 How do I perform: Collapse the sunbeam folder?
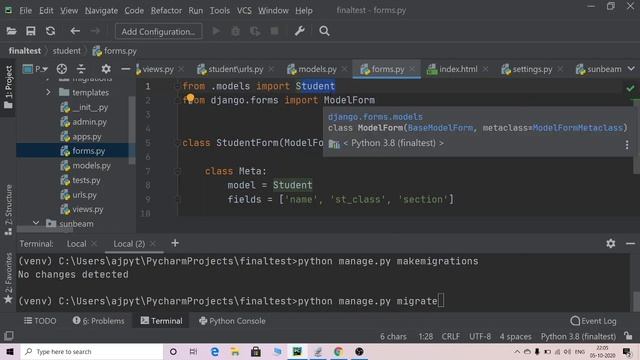[x=36, y=223]
